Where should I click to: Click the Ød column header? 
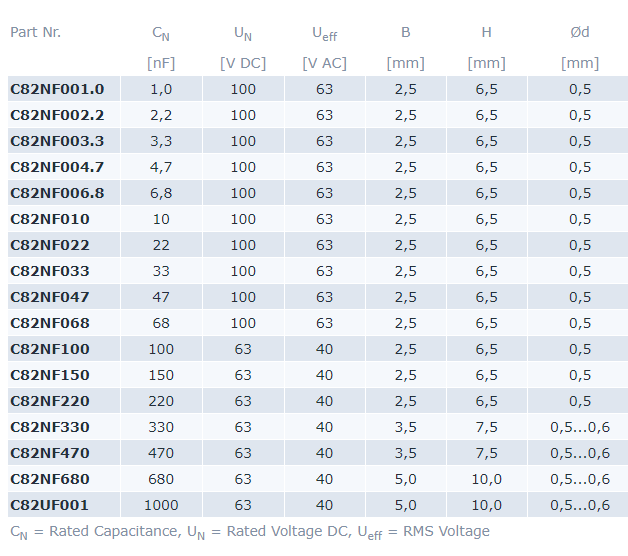click(580, 32)
